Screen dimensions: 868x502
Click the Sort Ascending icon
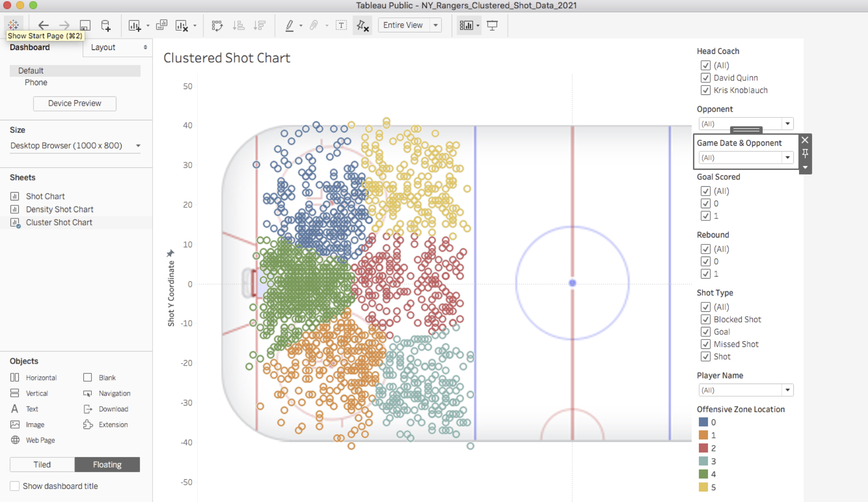pyautogui.click(x=238, y=25)
